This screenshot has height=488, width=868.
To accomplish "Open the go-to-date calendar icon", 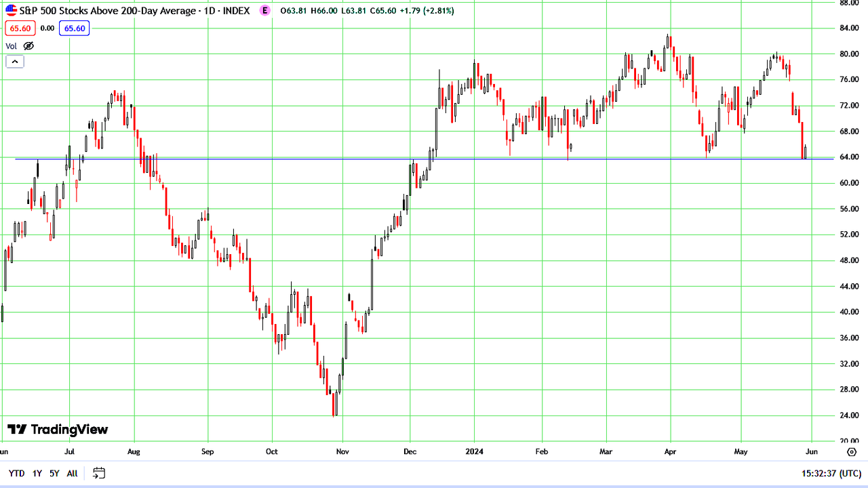I will 99,472.
